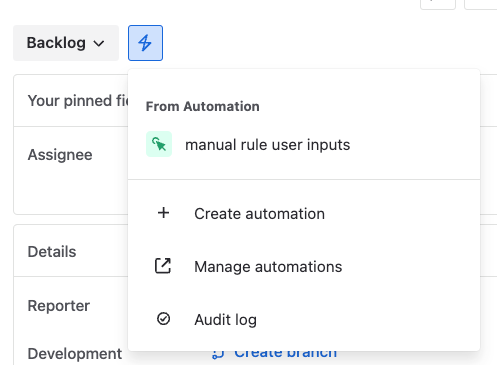Click the green cursor icon beside manual rule

point(159,144)
